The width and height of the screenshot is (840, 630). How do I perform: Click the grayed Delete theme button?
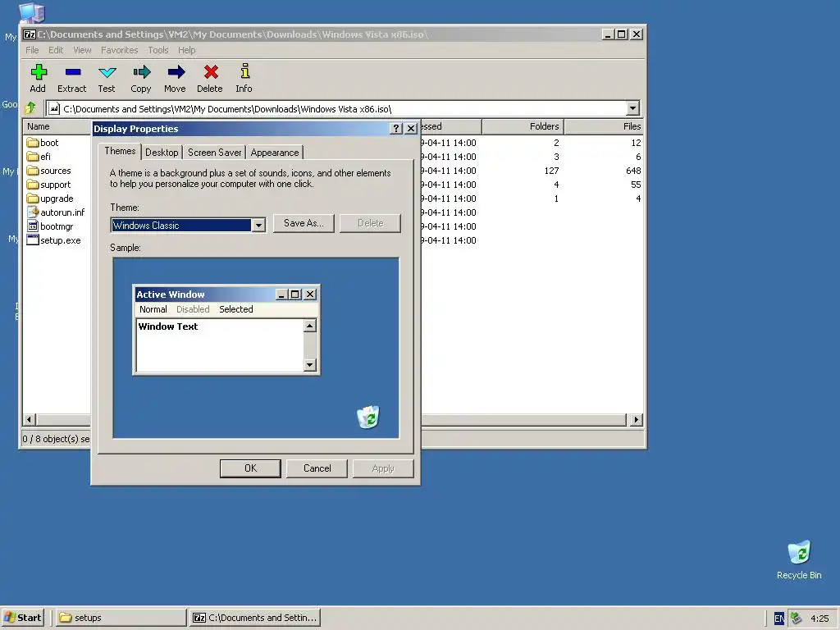coord(370,223)
